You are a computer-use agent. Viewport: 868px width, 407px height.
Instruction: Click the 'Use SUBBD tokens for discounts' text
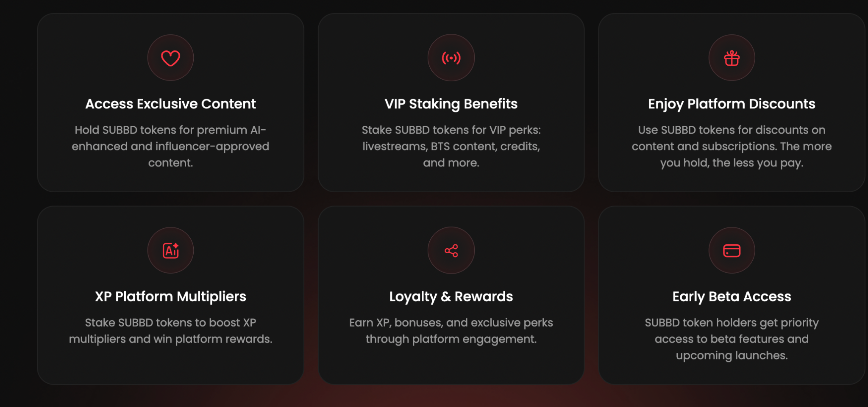tap(732, 146)
